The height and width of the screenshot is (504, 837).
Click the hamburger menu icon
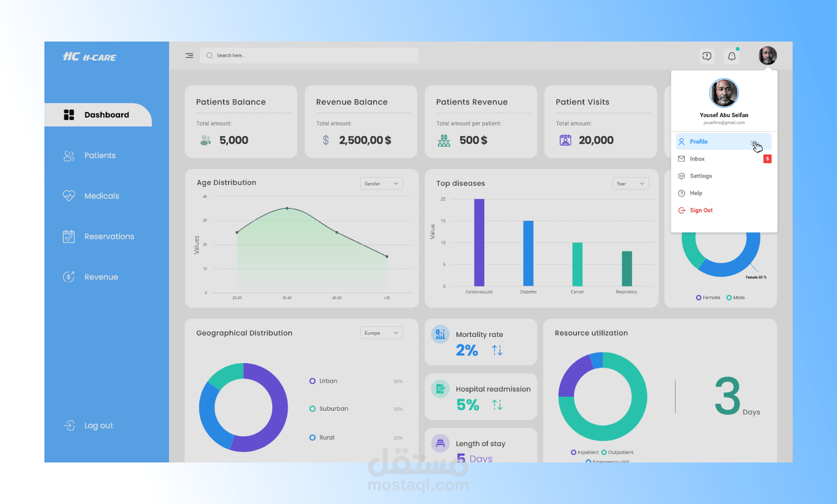tap(189, 56)
